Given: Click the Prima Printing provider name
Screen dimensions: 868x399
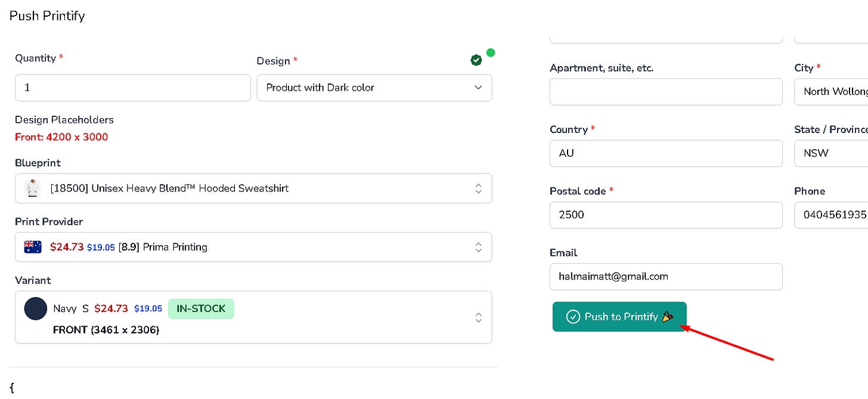Looking at the screenshot, I should click(x=174, y=247).
